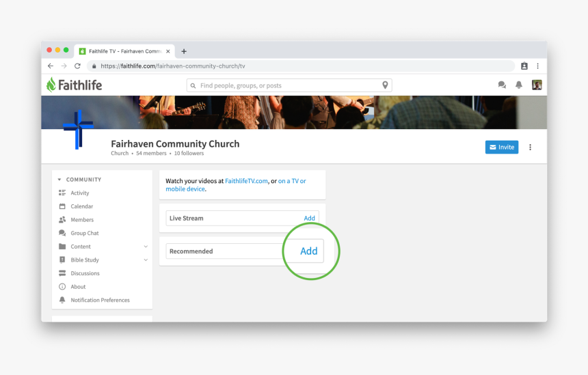Open Members in sidebar
This screenshot has height=375, width=588.
(82, 220)
